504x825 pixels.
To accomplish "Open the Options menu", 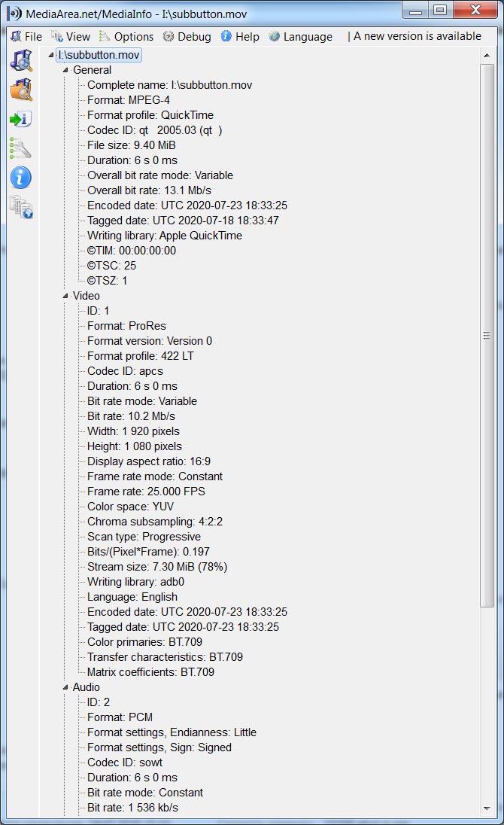I will [x=126, y=36].
